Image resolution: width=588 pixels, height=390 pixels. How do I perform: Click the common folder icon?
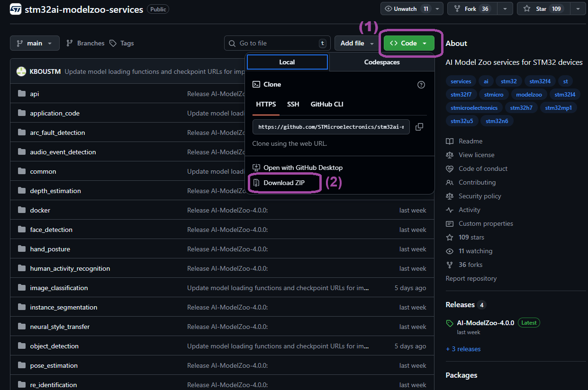[x=21, y=171]
